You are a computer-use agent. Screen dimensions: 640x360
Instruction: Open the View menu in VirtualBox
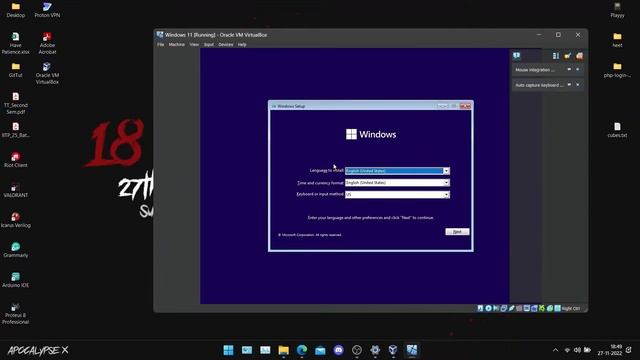pyautogui.click(x=194, y=44)
